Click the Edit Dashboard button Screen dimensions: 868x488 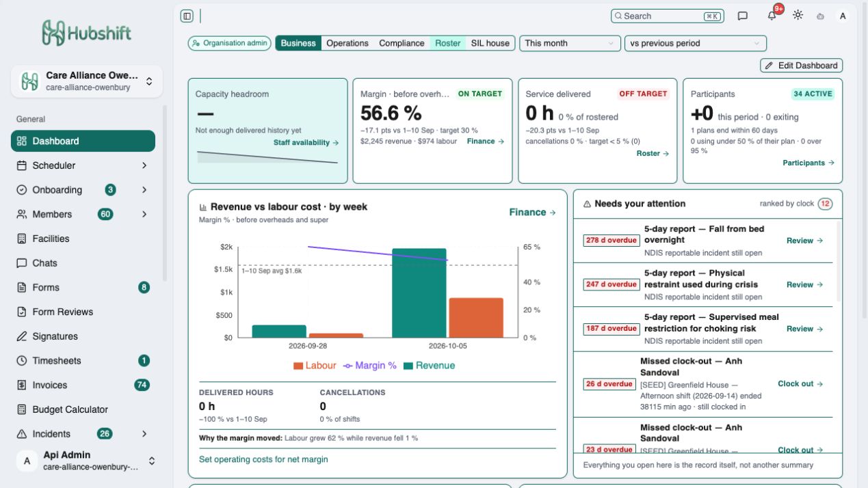[x=802, y=66]
